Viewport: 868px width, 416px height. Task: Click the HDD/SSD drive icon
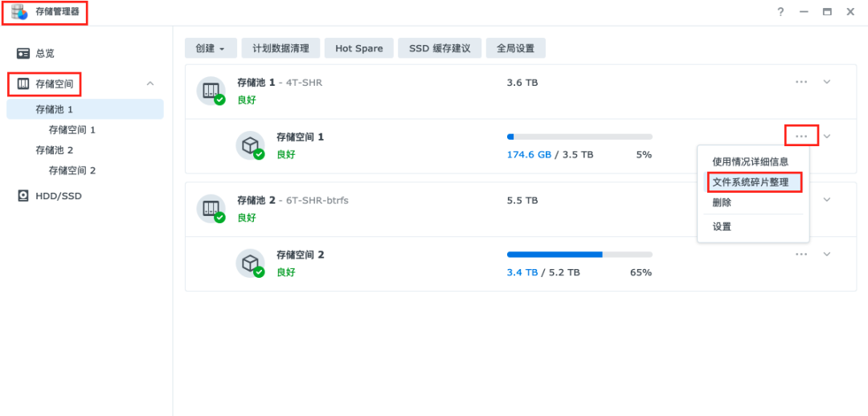tap(23, 195)
